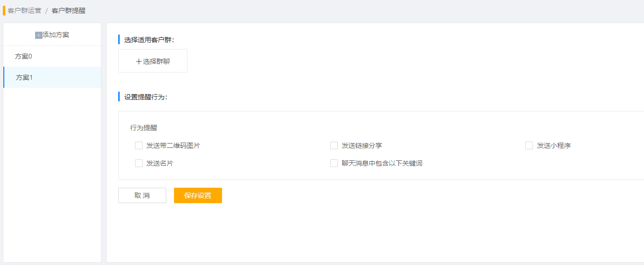
Task: Toggle the 发送名片 checkbox
Action: click(139, 163)
